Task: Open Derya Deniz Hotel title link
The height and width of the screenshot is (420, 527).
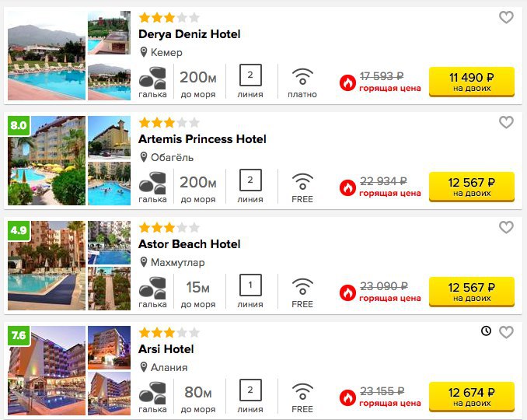Action: click(189, 34)
